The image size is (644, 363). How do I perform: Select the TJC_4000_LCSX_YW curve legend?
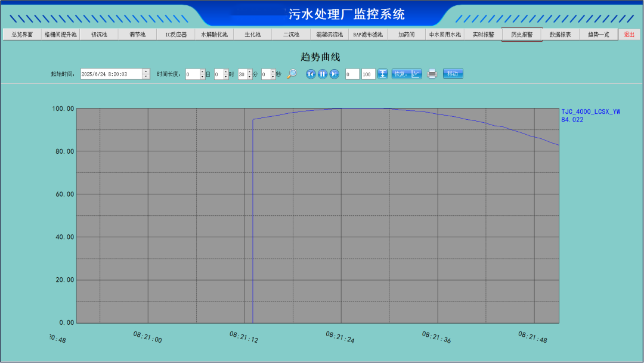point(590,111)
